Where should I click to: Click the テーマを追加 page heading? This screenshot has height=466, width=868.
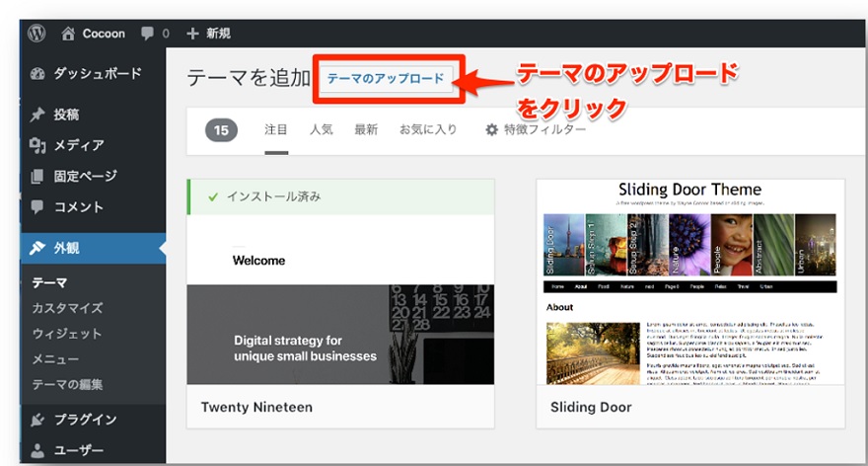[249, 79]
